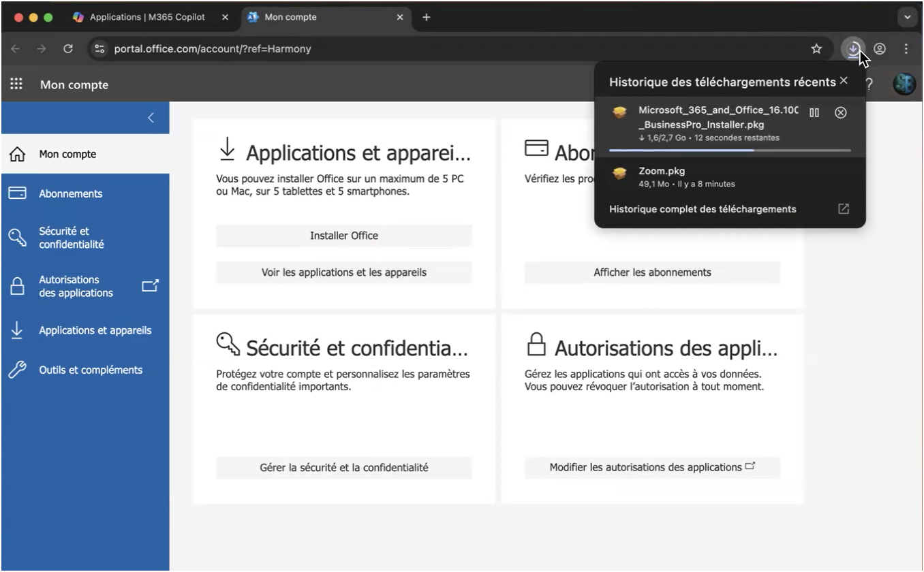Bookmark this page with the star icon
Image resolution: width=924 pixels, height=572 pixels.
[816, 49]
